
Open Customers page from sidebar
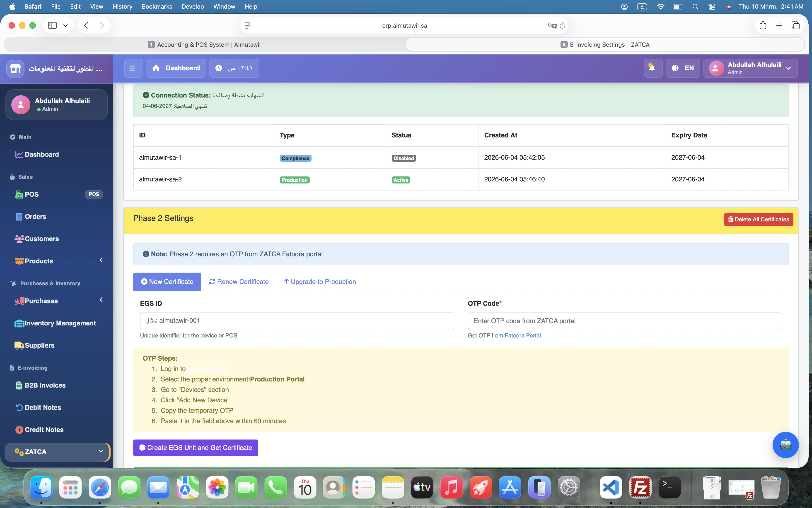tap(56, 239)
